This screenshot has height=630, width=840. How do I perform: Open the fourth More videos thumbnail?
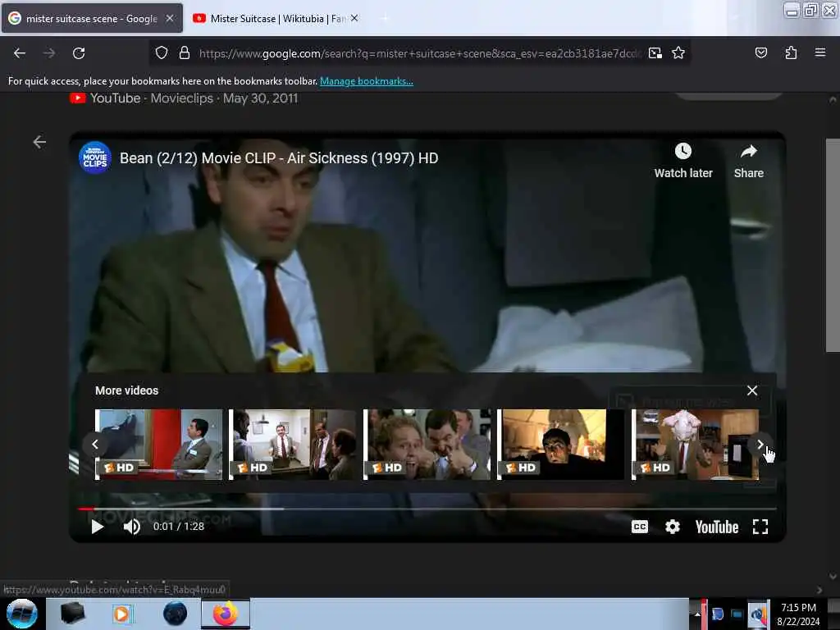tap(561, 445)
